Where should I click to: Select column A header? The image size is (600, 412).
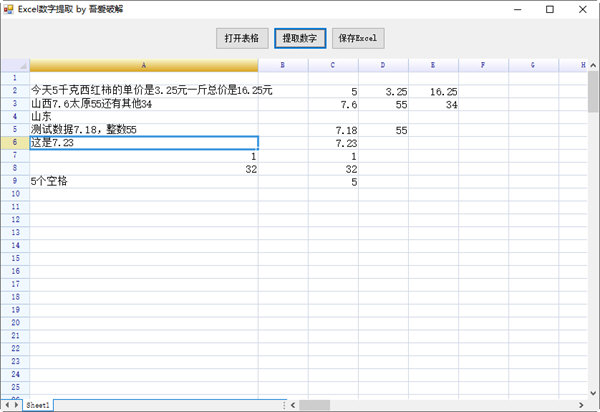click(x=144, y=65)
